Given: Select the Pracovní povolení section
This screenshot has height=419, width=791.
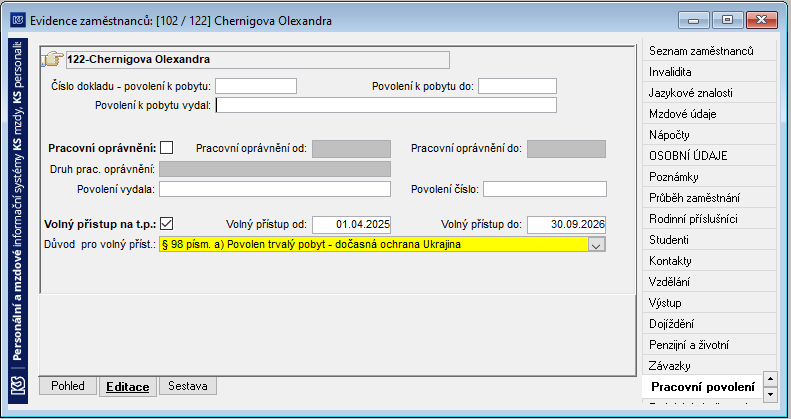Looking at the screenshot, I should tap(702, 387).
